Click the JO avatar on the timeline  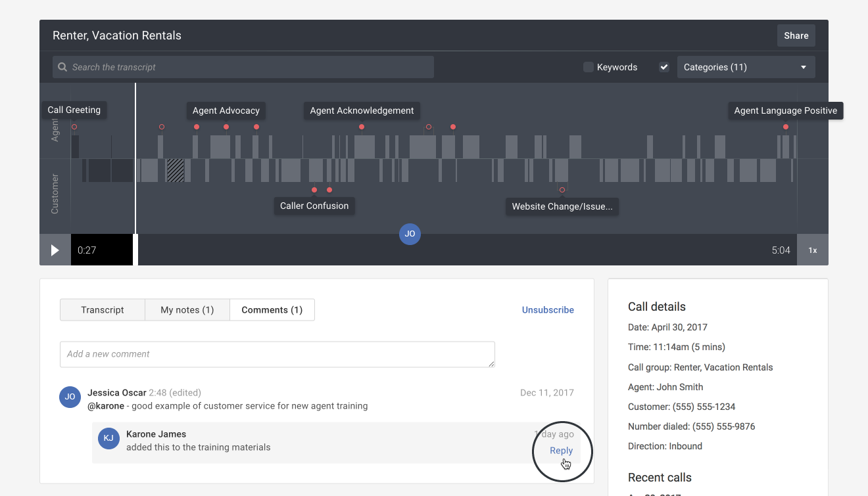(x=410, y=234)
